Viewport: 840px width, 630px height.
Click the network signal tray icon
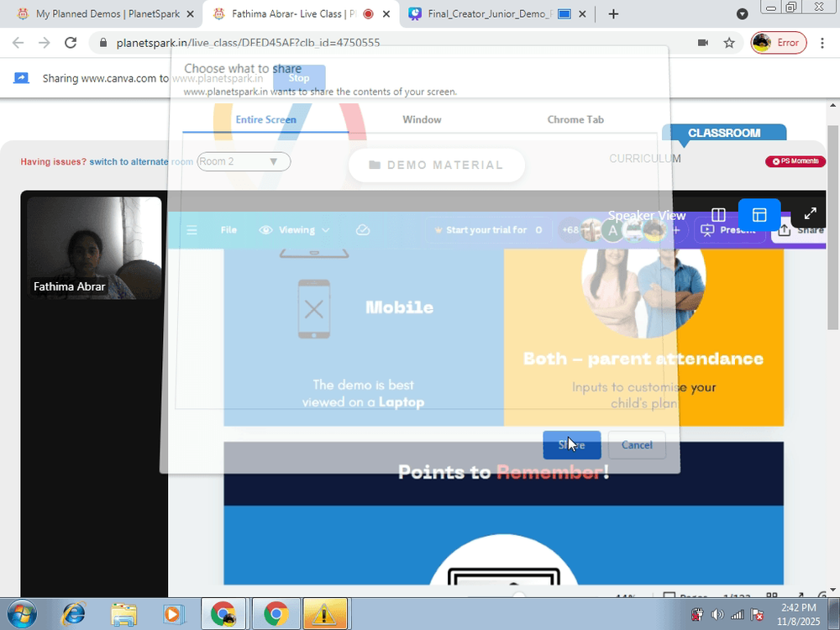738,615
